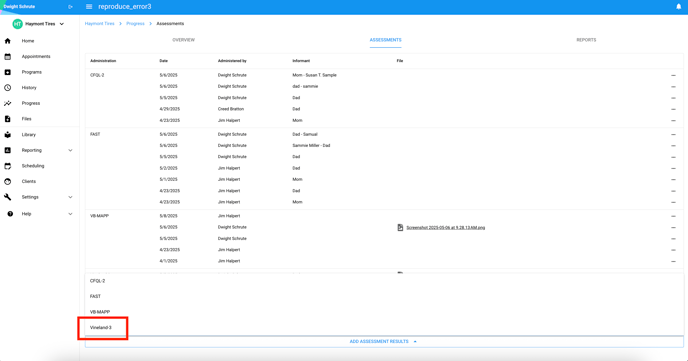Click the dash icon on the VB-MAPP 5/8/2025 row
The width and height of the screenshot is (688, 361).
(673, 216)
